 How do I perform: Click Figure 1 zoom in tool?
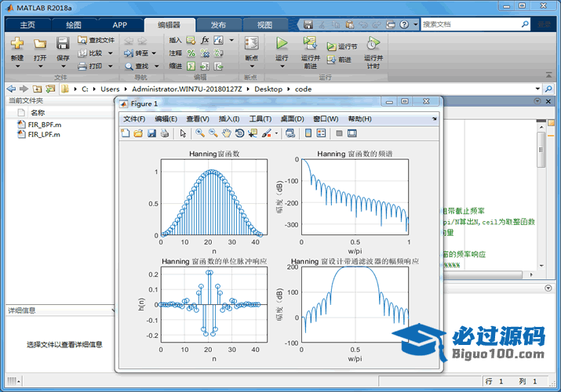click(x=200, y=133)
